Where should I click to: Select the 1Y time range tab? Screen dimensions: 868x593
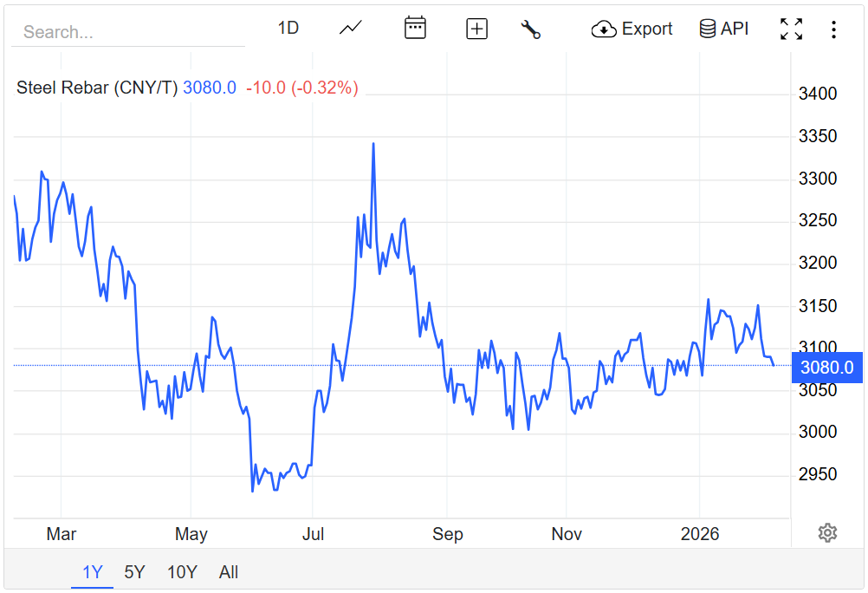coord(92,572)
